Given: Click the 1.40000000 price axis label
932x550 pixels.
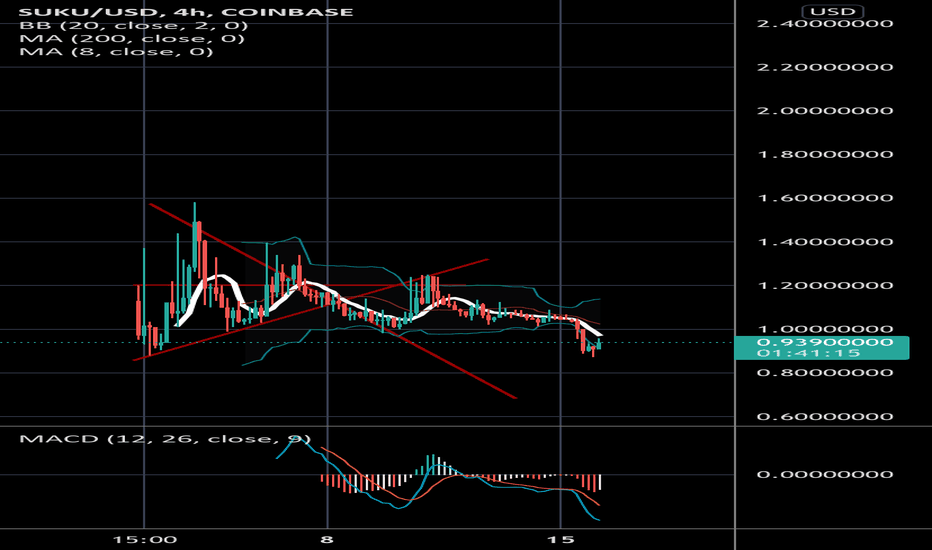Looking at the screenshot, I should click(825, 242).
